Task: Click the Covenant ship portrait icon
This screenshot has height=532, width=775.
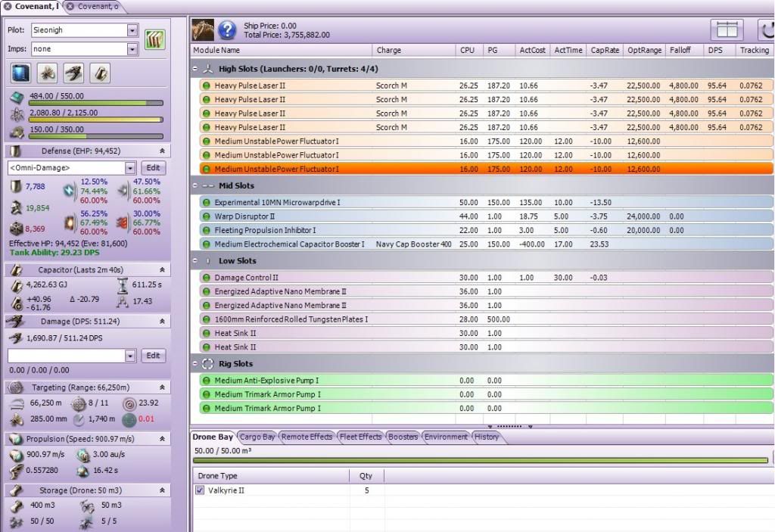Action: (203, 30)
